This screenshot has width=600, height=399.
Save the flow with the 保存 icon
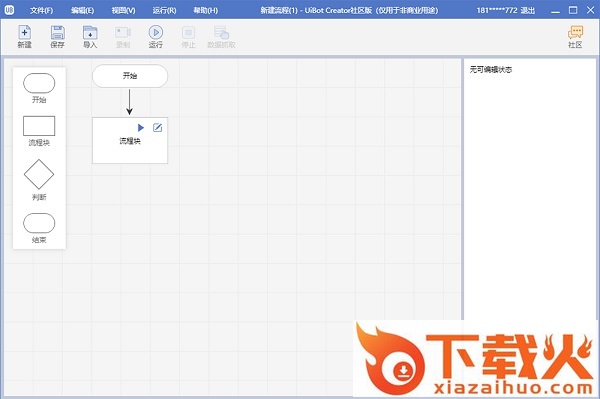57,33
